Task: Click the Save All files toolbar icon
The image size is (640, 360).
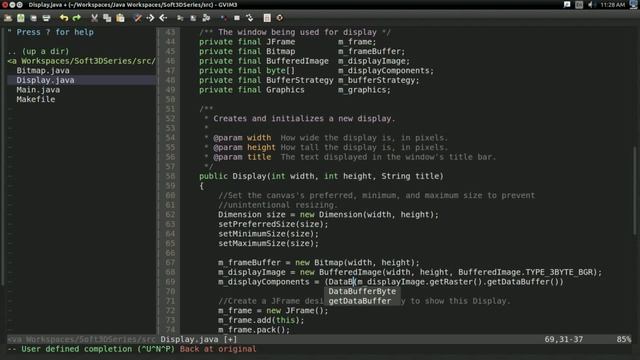Action: [x=33, y=18]
